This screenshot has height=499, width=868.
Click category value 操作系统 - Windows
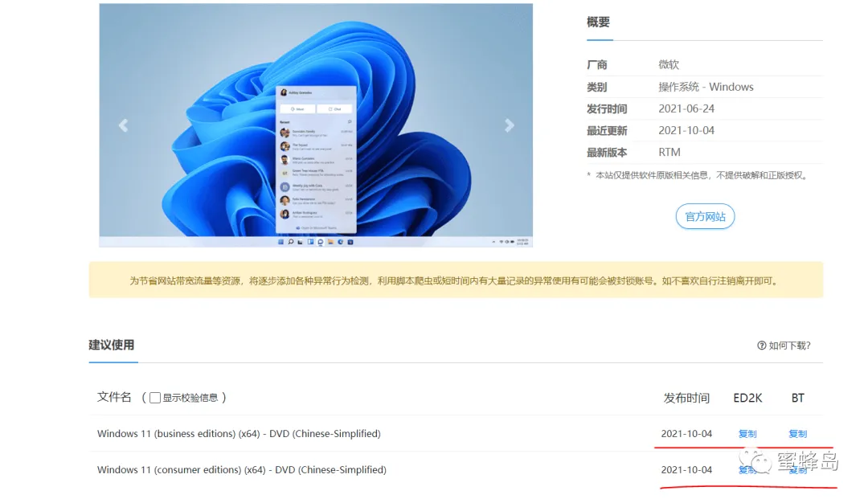pyautogui.click(x=706, y=87)
